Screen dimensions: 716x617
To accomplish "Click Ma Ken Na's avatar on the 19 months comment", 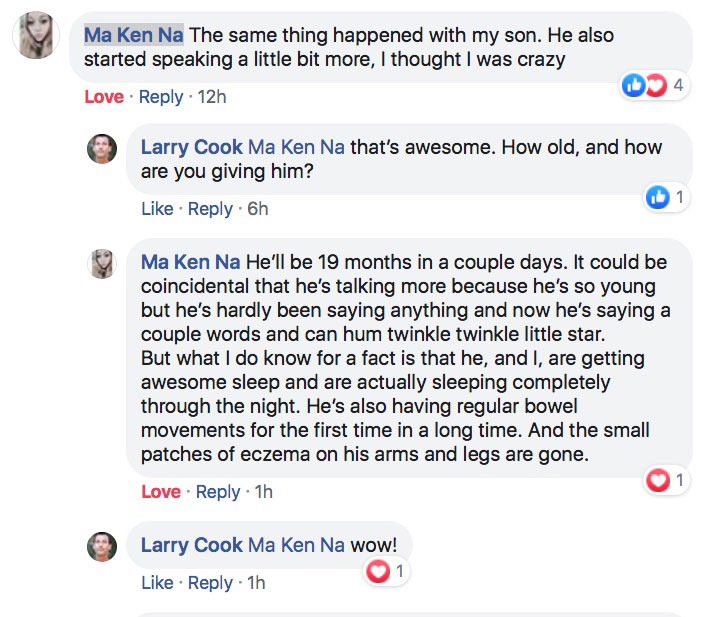I will pyautogui.click(x=104, y=262).
